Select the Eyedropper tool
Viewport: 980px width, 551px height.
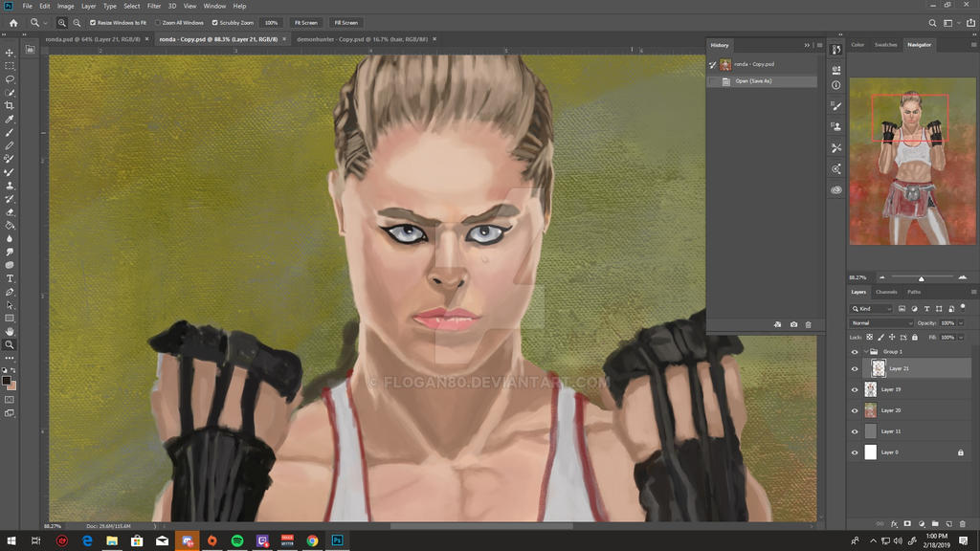click(x=10, y=120)
